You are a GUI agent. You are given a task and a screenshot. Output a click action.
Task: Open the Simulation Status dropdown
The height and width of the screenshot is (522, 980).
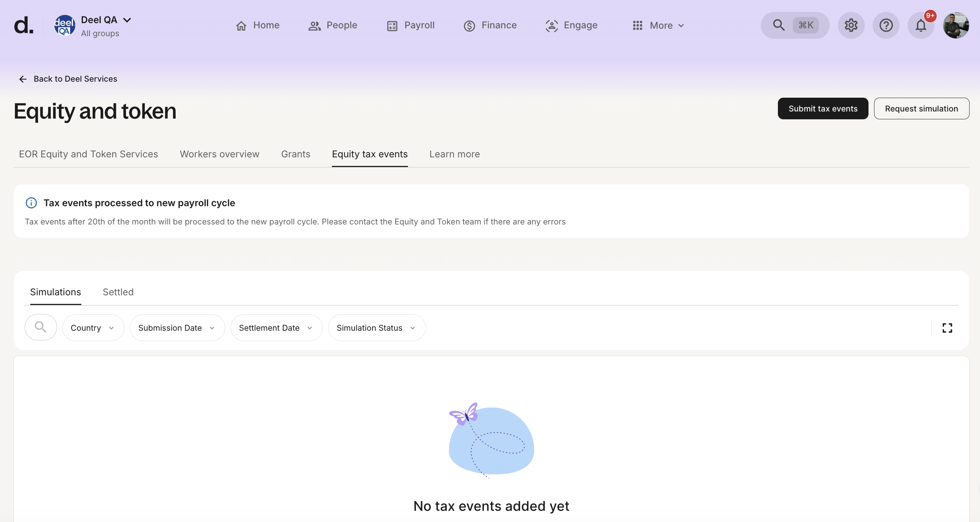point(376,328)
